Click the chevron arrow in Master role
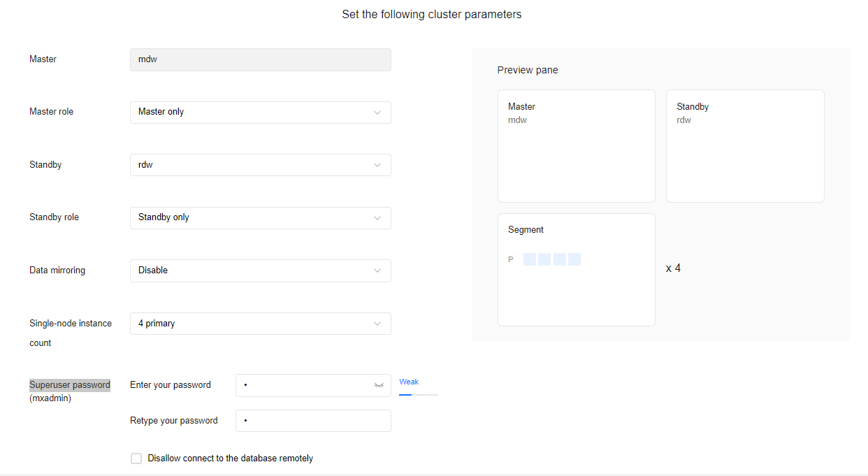868x476 pixels. pyautogui.click(x=377, y=113)
